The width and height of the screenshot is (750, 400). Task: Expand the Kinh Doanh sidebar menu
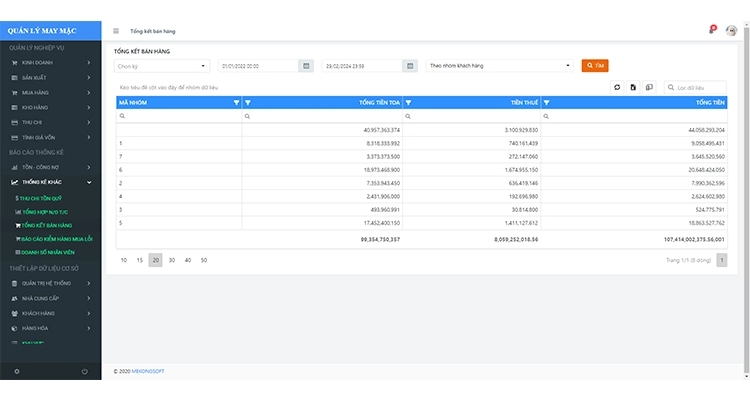click(x=50, y=62)
